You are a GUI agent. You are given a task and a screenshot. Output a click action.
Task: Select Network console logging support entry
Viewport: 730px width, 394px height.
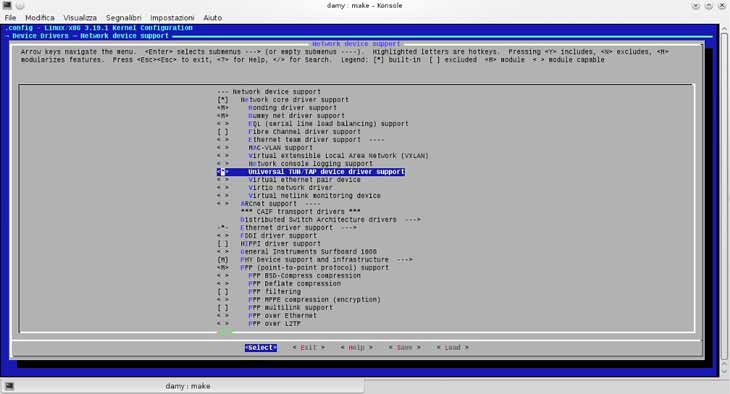point(310,164)
